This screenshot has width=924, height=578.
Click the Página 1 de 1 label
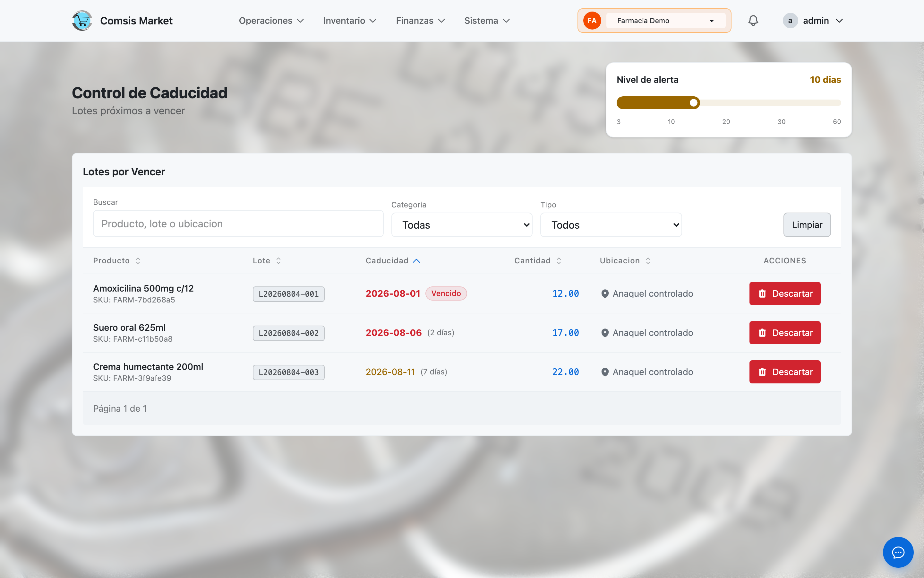tap(120, 409)
